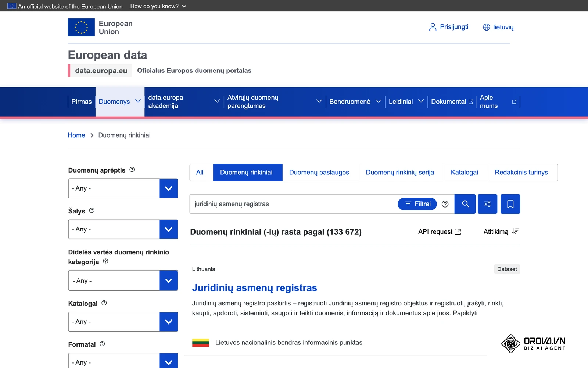Image resolution: width=588 pixels, height=368 pixels.
Task: Open the Duomenų aprėptis dropdown
Action: pos(123,188)
